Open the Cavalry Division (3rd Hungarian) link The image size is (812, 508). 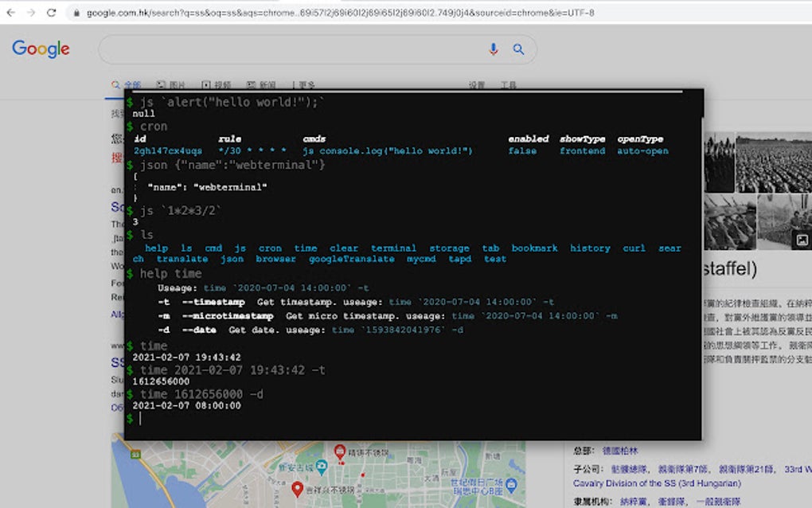(659, 483)
